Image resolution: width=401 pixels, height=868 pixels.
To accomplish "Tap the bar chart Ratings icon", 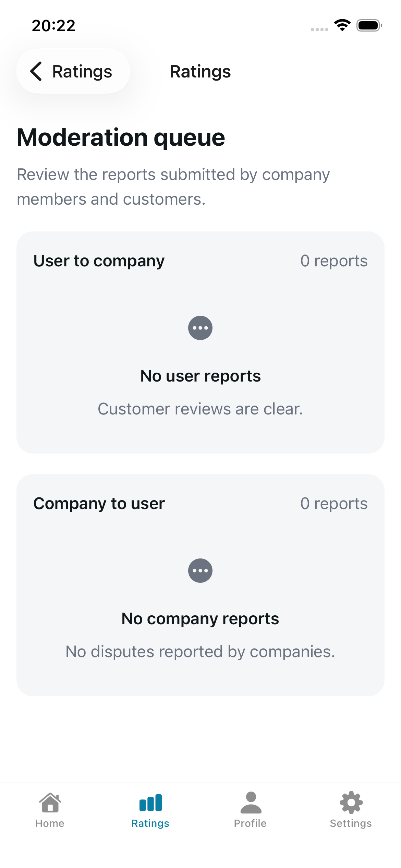I will pyautogui.click(x=150, y=803).
